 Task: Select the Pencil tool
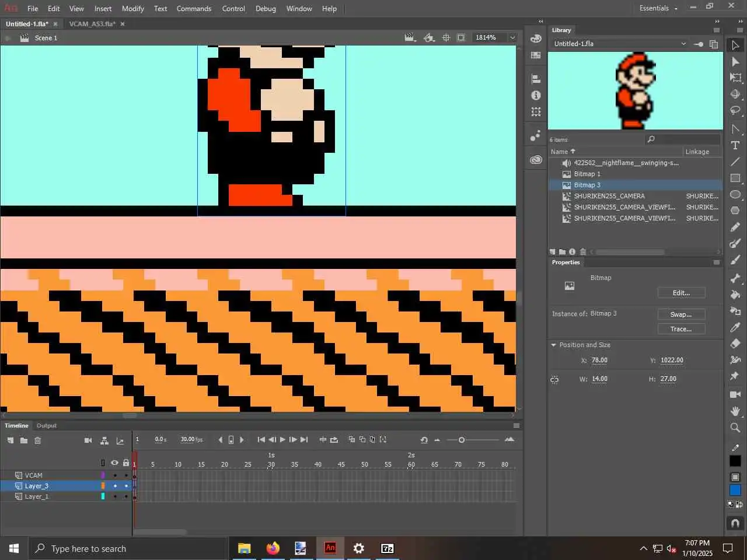[x=735, y=227]
